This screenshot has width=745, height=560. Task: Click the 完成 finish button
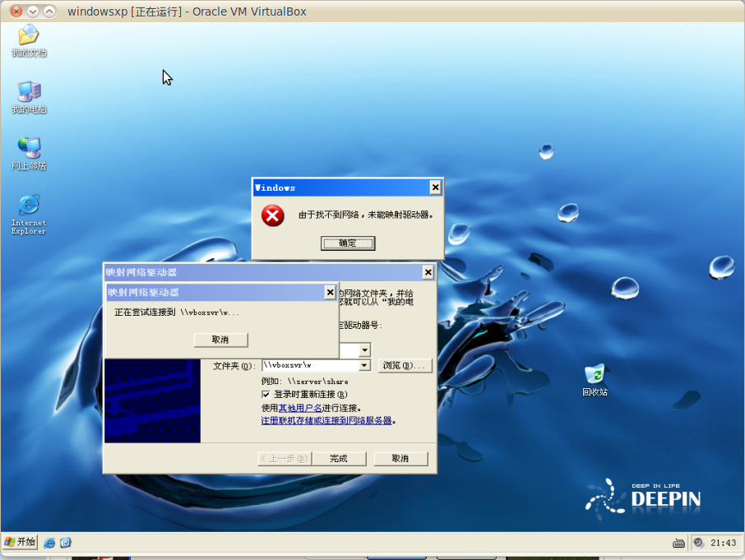coord(340,458)
